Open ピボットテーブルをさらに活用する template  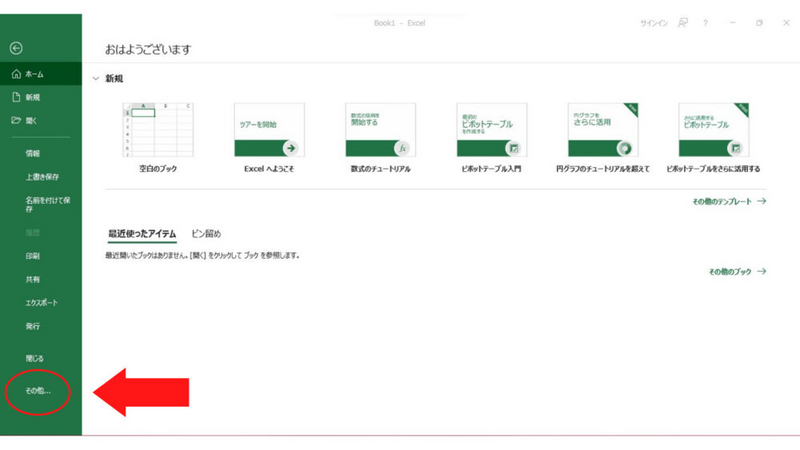714,130
